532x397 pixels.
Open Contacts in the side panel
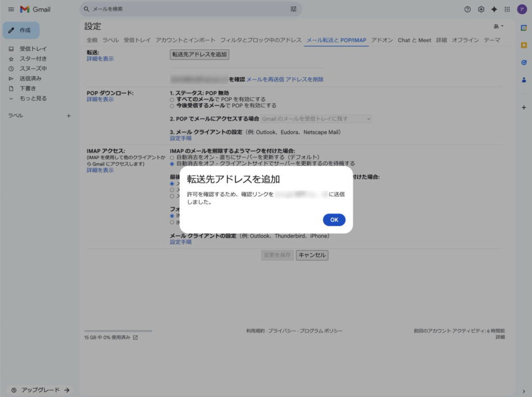coord(524,80)
